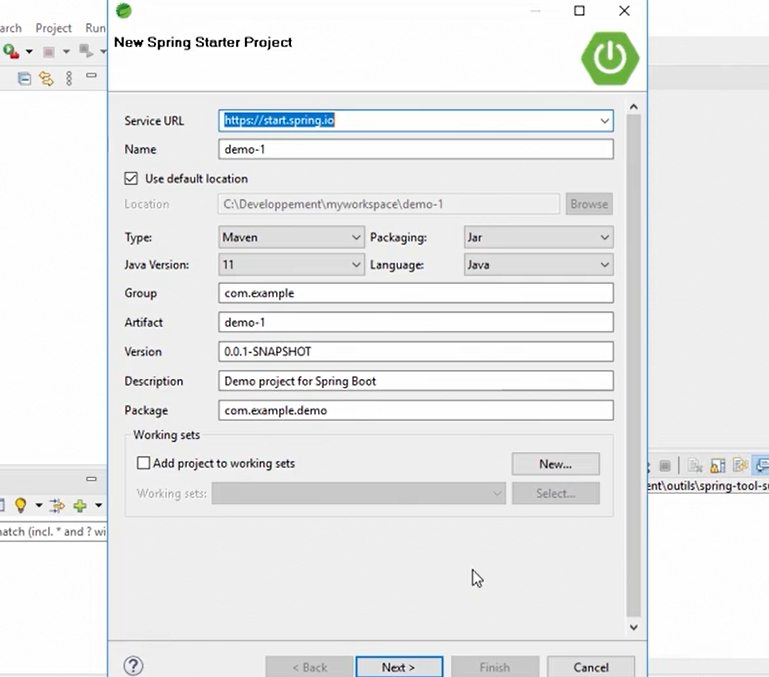Close the New Spring Starter Project dialog

click(624, 11)
